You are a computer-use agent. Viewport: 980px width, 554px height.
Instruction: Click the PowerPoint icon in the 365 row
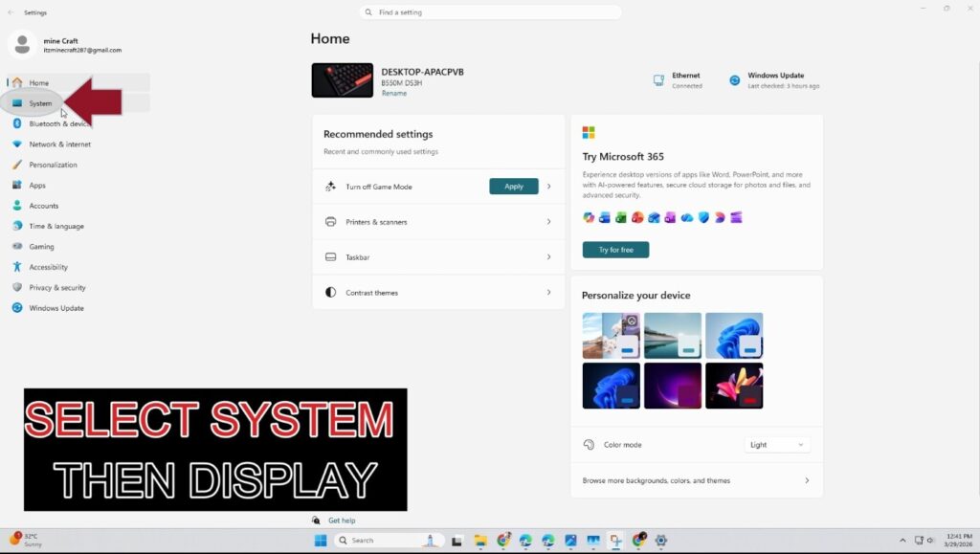[637, 217]
